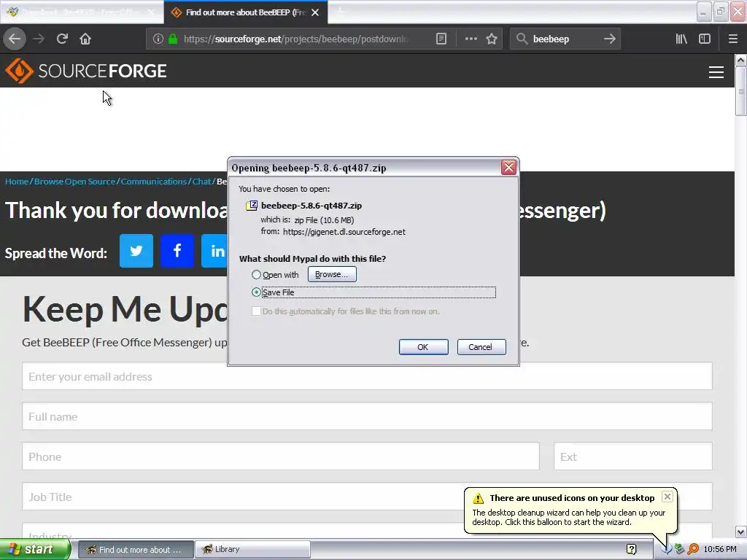Screen dimensions: 747x560
Task: Go back using the browser back arrow
Action: [15, 39]
